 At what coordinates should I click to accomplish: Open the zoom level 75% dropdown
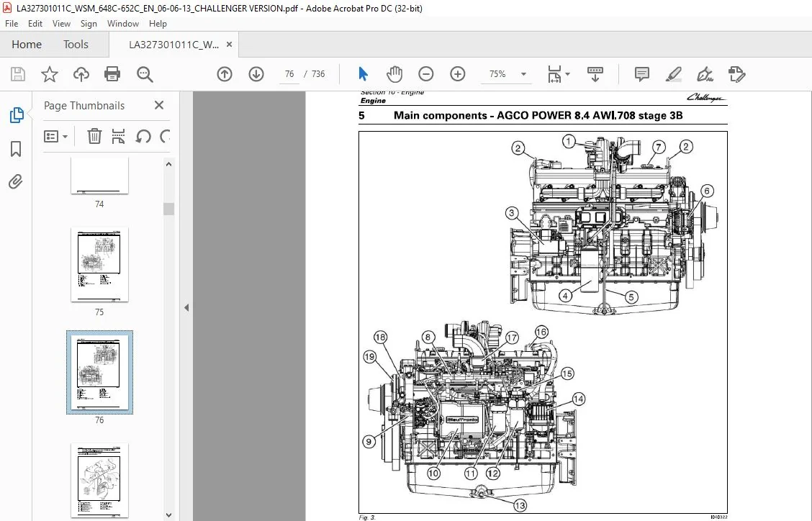point(523,74)
